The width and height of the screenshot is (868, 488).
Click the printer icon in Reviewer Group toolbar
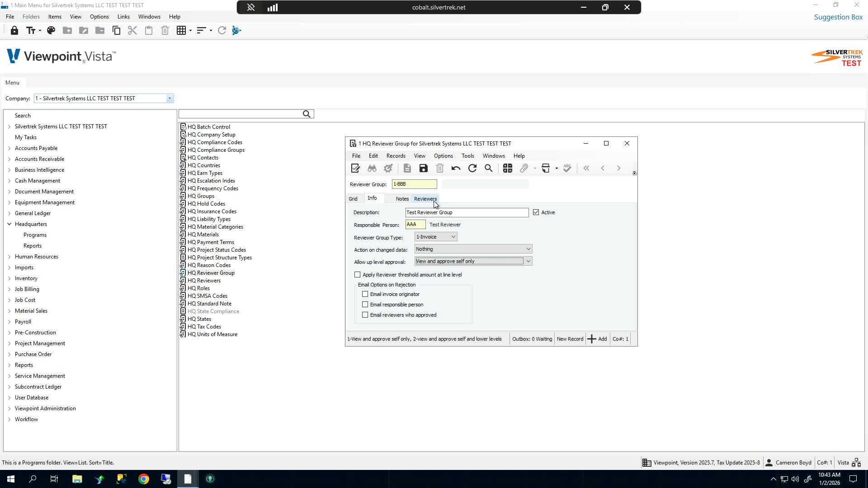coord(546,169)
